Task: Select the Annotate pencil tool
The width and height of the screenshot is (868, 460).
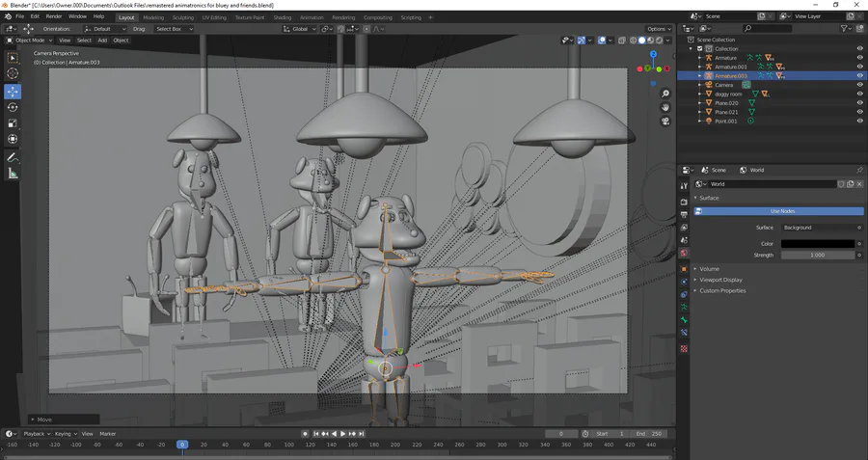Action: pyautogui.click(x=13, y=158)
